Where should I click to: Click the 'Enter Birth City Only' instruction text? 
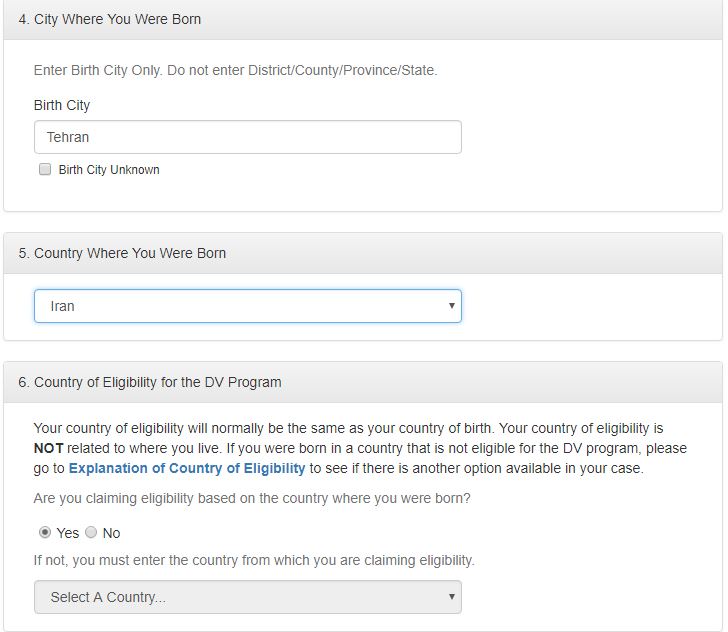tap(235, 70)
